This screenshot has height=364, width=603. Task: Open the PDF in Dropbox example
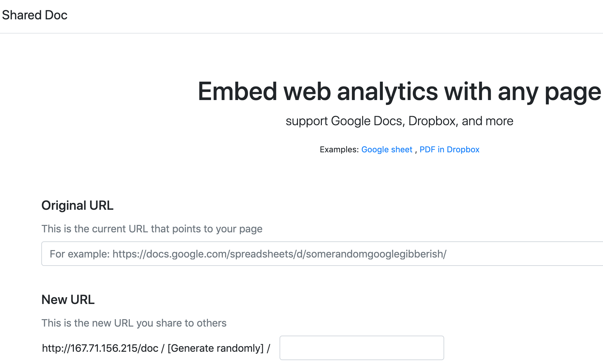449,149
